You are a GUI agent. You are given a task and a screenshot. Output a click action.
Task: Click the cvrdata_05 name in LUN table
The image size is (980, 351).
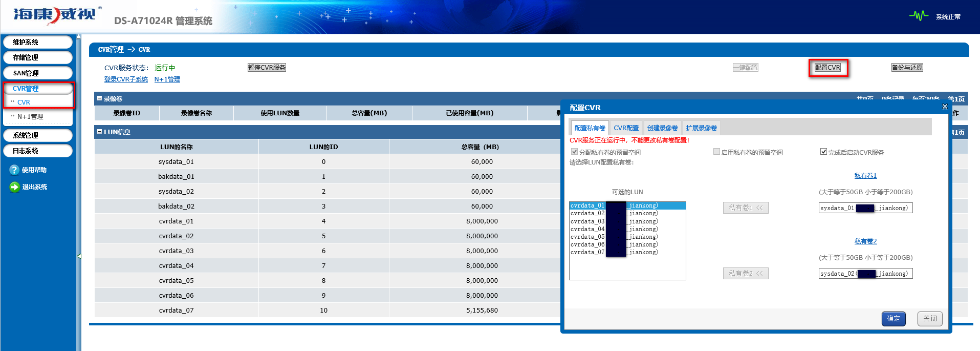[x=176, y=281]
